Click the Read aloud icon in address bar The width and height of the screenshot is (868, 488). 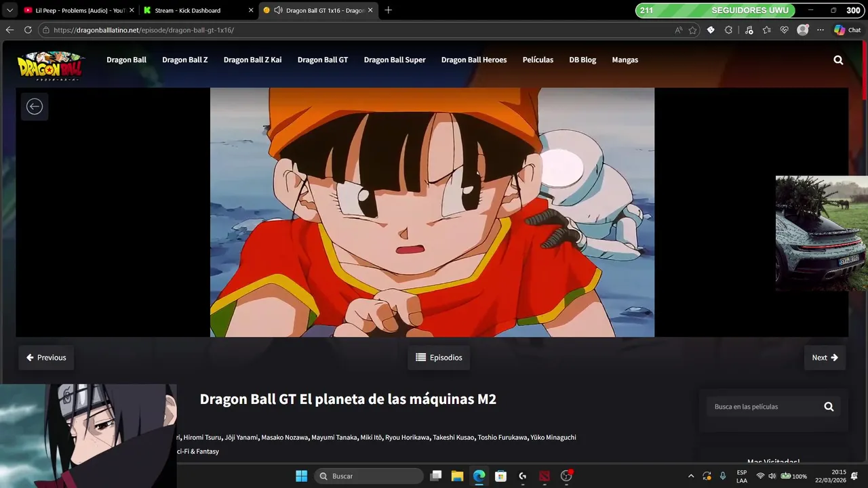(679, 30)
